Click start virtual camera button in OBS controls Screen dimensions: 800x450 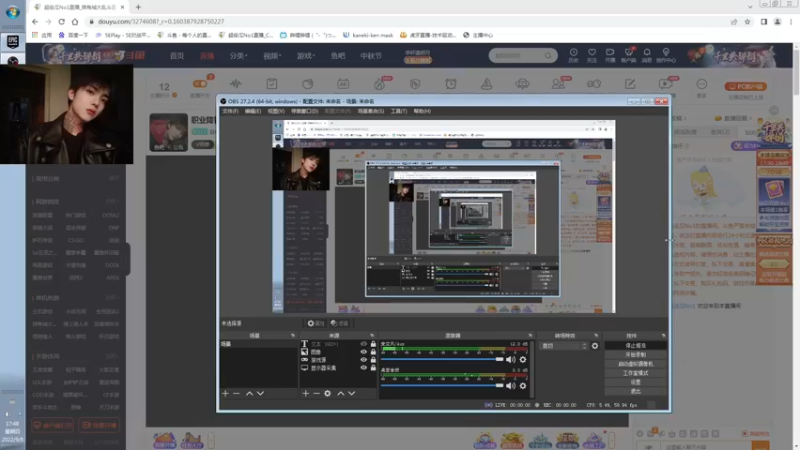(x=636, y=364)
